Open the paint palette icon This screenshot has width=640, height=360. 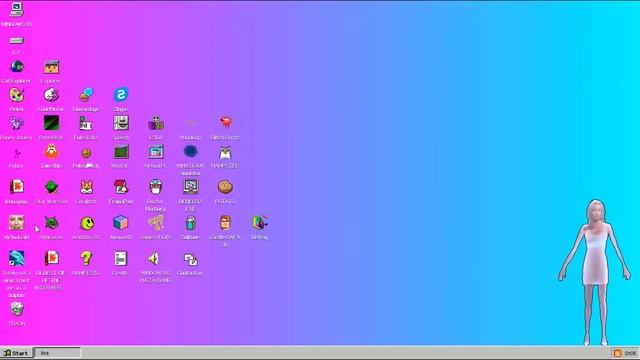click(16, 95)
